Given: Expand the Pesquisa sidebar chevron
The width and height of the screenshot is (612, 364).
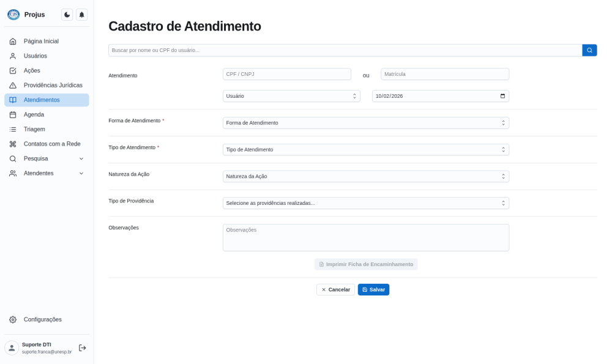Looking at the screenshot, I should (x=81, y=158).
